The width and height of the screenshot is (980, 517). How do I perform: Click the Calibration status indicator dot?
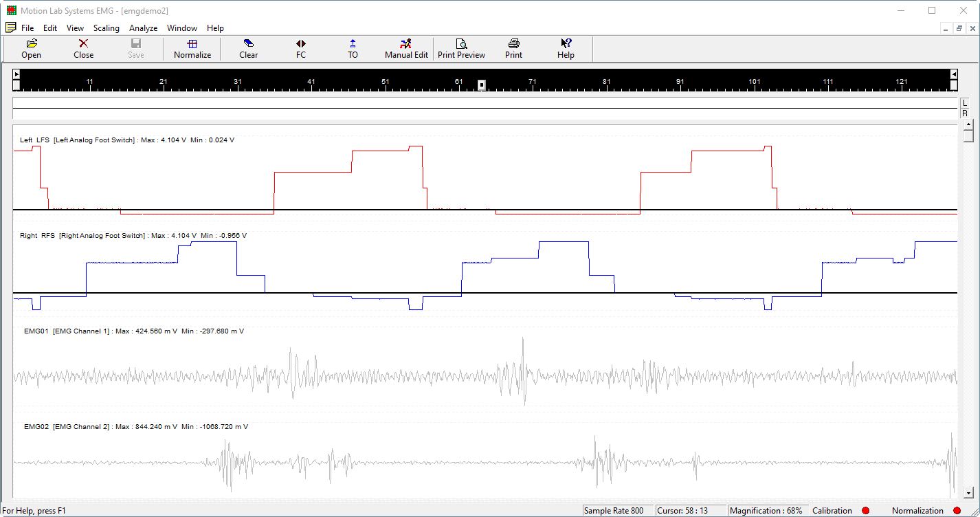pyautogui.click(x=866, y=511)
